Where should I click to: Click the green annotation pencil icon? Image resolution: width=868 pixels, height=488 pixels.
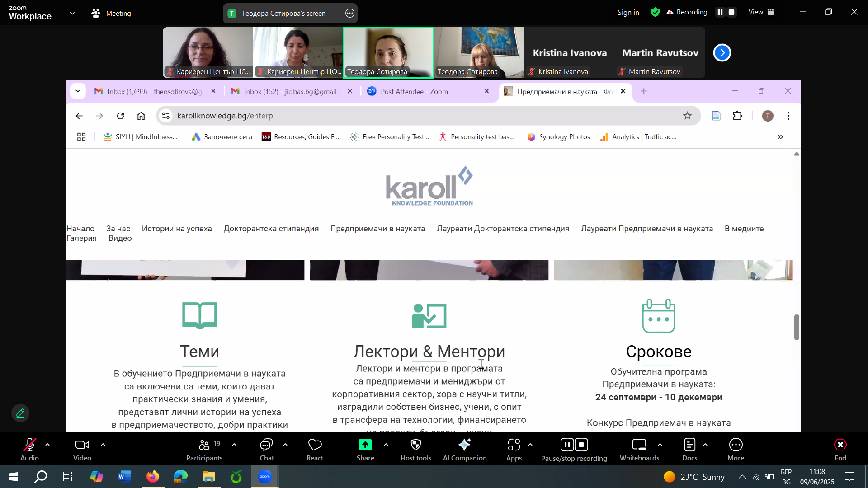20,413
